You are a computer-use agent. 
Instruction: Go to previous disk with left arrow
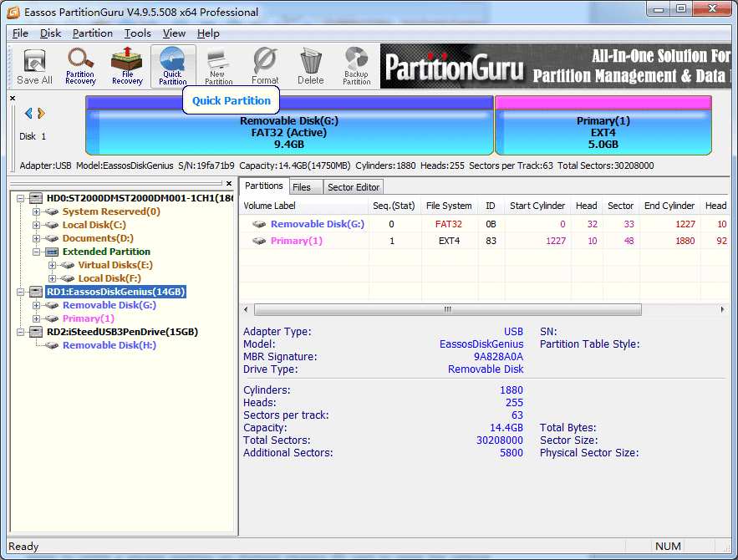point(28,113)
